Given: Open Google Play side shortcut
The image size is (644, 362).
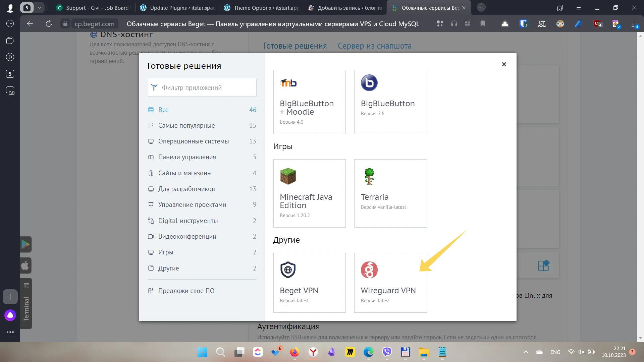Looking at the screenshot, I should point(26,244).
